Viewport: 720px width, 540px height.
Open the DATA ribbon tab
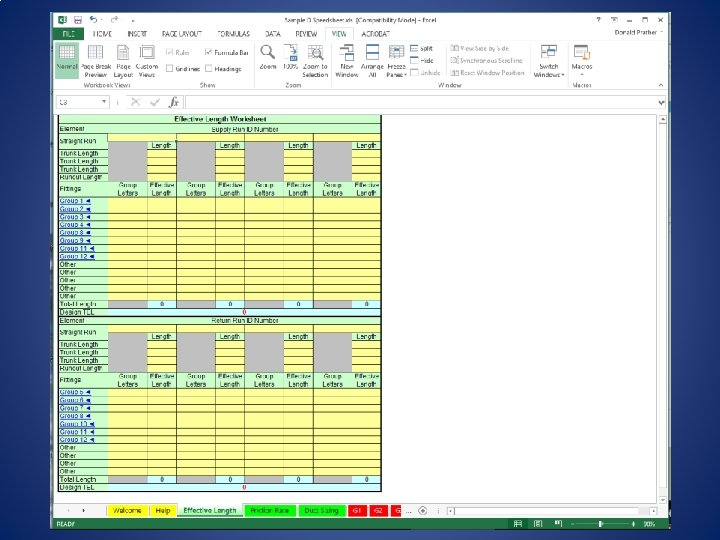[x=272, y=34]
